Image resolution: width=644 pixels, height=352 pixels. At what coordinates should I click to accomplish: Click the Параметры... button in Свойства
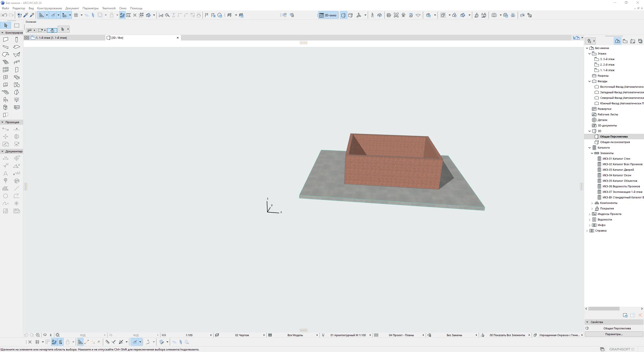click(614, 334)
